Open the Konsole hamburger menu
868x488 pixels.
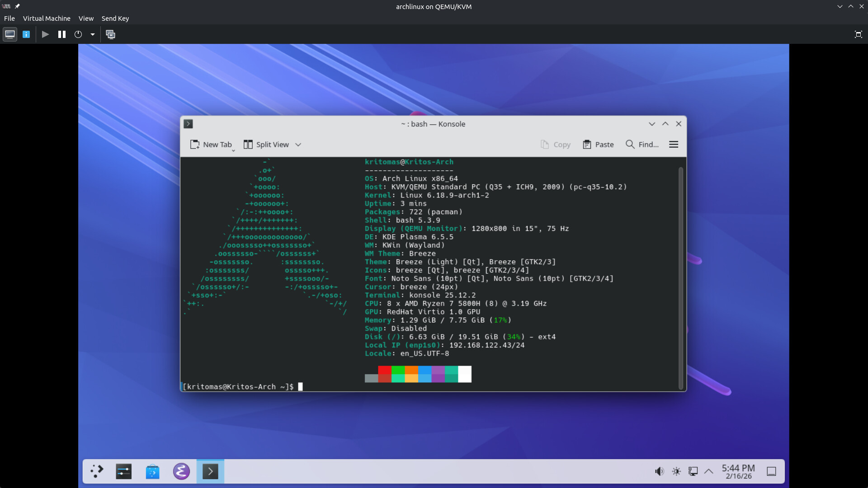pyautogui.click(x=673, y=145)
